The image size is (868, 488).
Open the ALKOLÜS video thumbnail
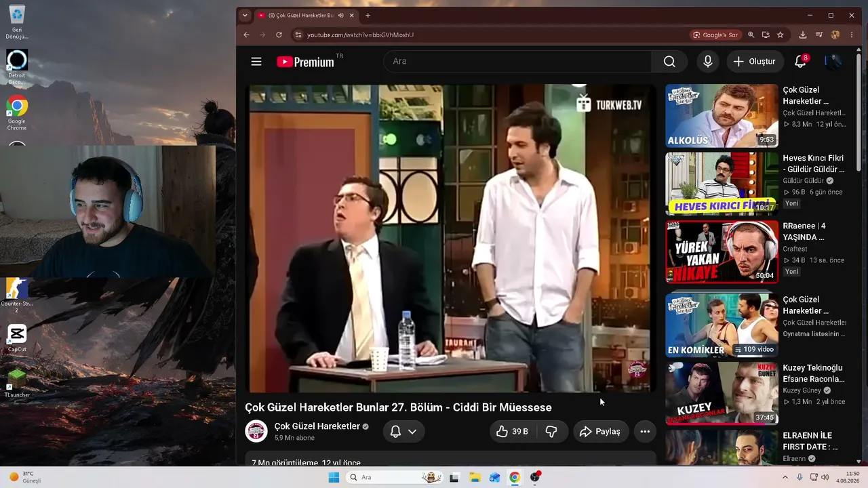(722, 116)
